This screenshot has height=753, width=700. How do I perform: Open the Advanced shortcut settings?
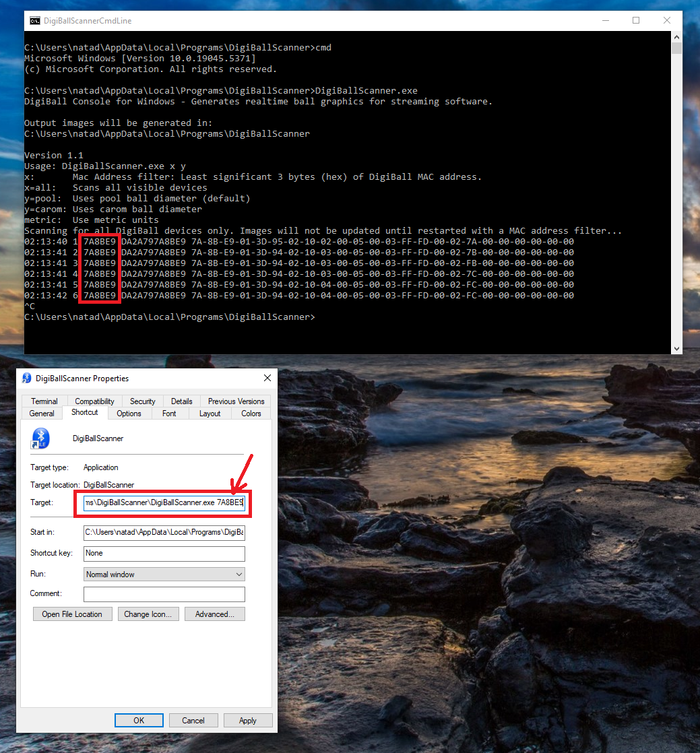point(214,614)
